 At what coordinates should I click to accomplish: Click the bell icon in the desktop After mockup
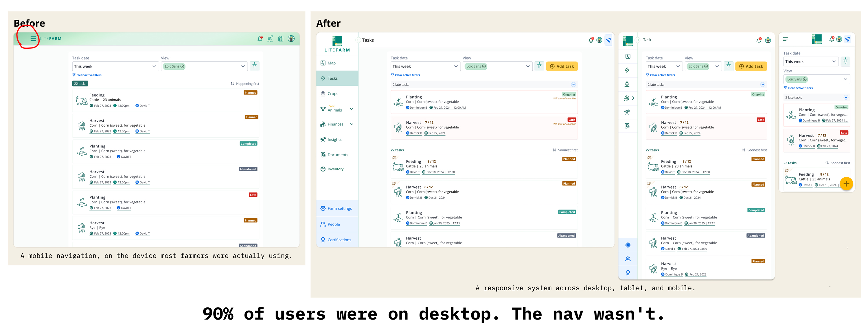click(x=591, y=40)
